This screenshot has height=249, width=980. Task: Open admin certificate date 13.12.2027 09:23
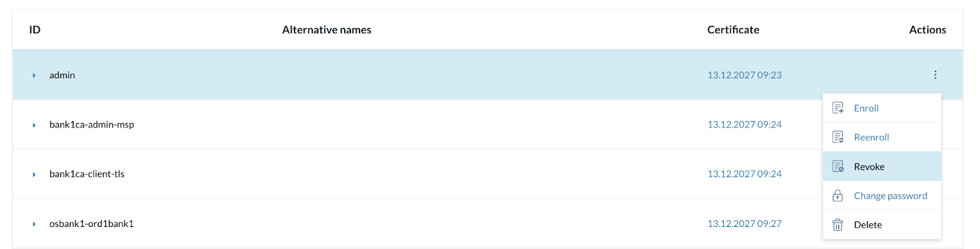point(744,75)
